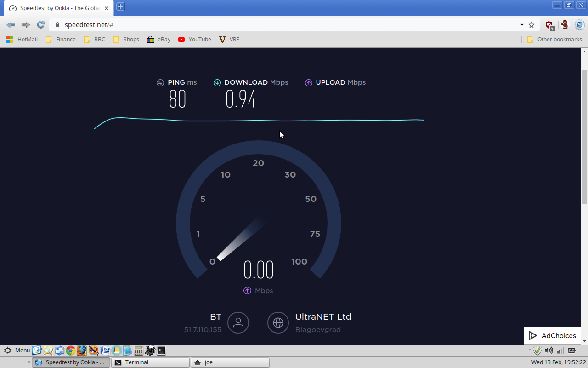The image size is (588, 368).
Task: Expand the address bar dropdown arrow
Action: tap(522, 25)
